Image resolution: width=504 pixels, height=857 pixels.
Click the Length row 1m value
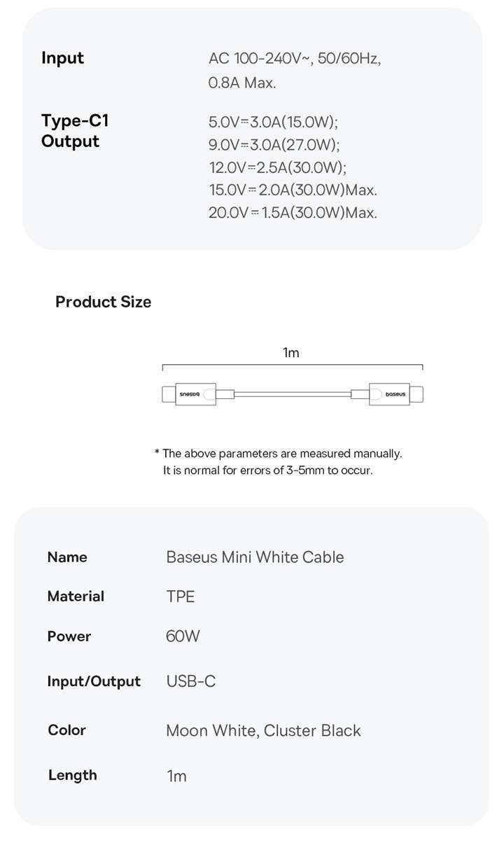click(176, 776)
